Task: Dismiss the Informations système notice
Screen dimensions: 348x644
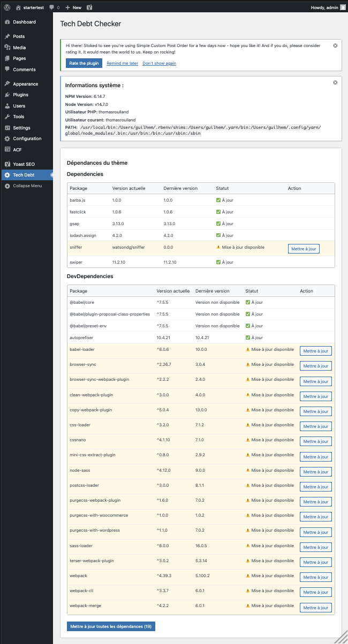Action: [335, 82]
